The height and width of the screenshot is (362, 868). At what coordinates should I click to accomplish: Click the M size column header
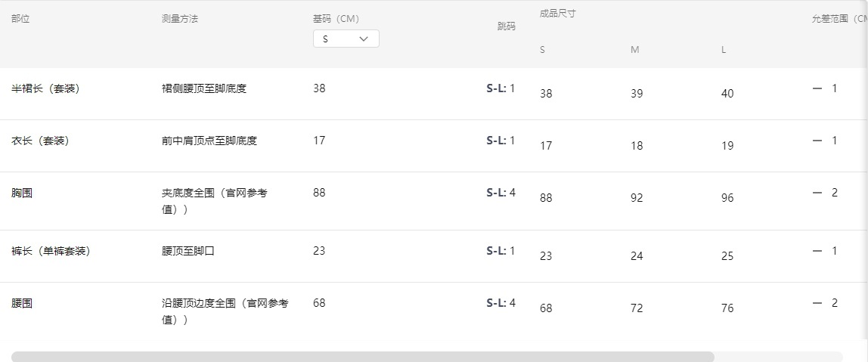coord(635,50)
